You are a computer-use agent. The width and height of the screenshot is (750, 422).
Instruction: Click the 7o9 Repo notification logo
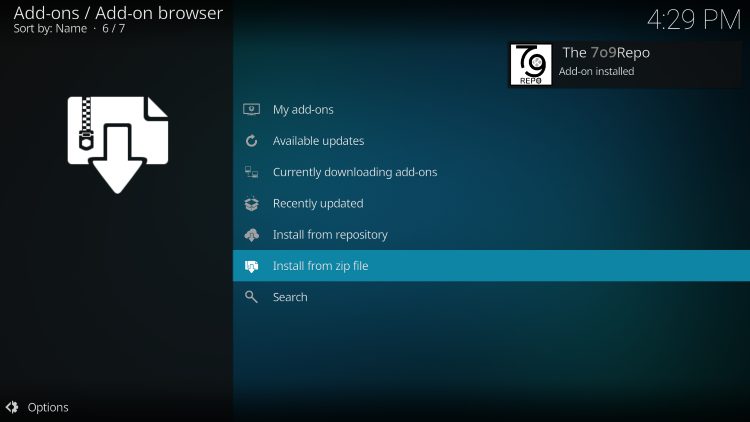click(x=531, y=65)
